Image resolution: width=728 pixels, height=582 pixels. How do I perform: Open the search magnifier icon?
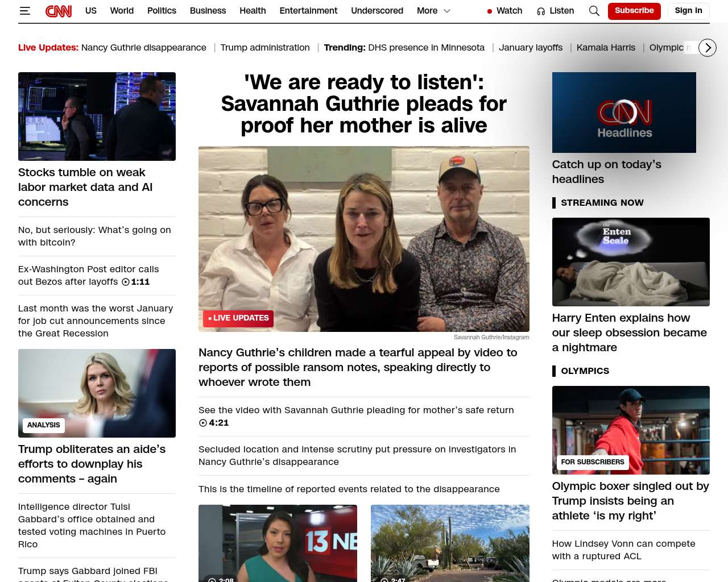[594, 11]
